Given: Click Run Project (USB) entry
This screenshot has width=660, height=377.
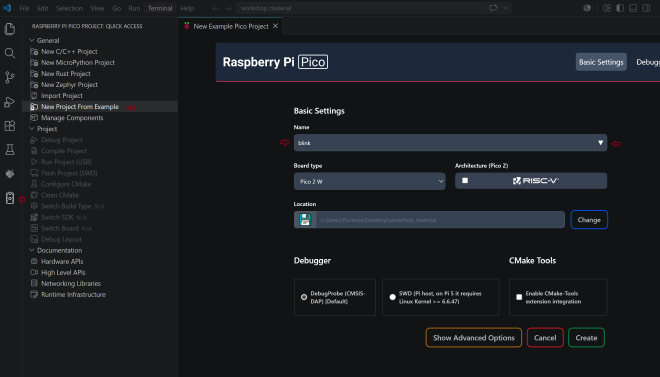Looking at the screenshot, I should pos(66,162).
